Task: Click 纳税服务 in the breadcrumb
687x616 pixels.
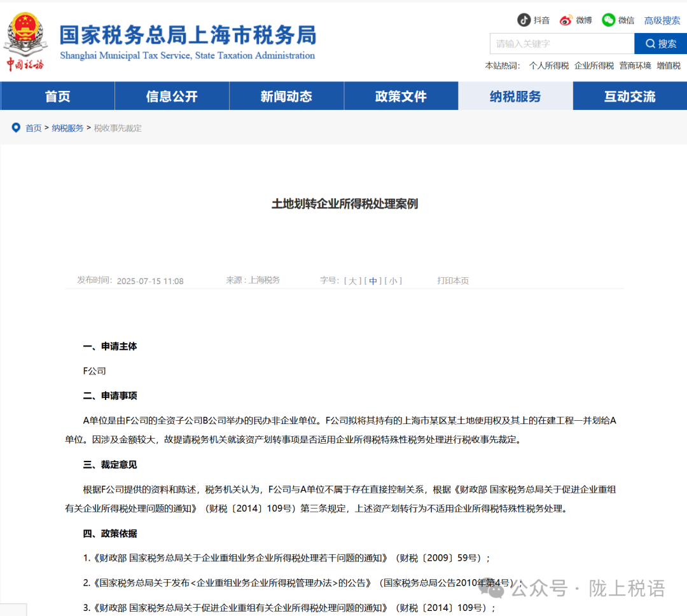Action: coord(67,128)
